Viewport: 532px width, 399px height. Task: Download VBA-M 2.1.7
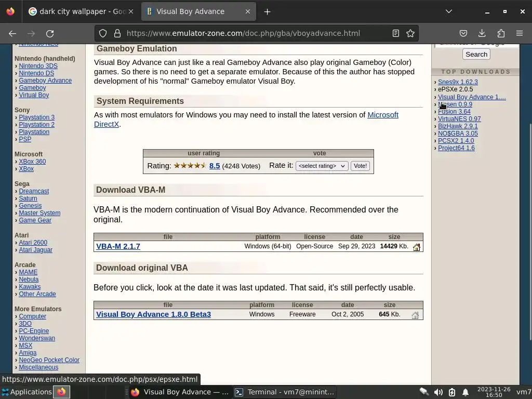tap(118, 247)
